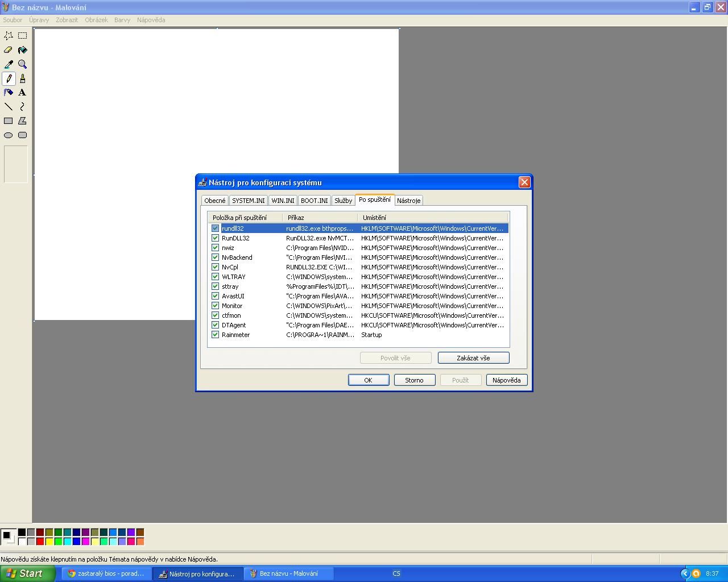This screenshot has height=582, width=728.
Task: Disable the Rainmeter startup checkbox
Action: [x=216, y=335]
